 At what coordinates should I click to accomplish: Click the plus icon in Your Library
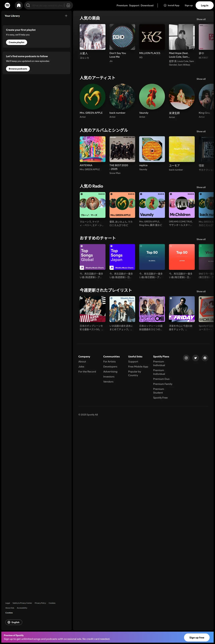pos(66,16)
